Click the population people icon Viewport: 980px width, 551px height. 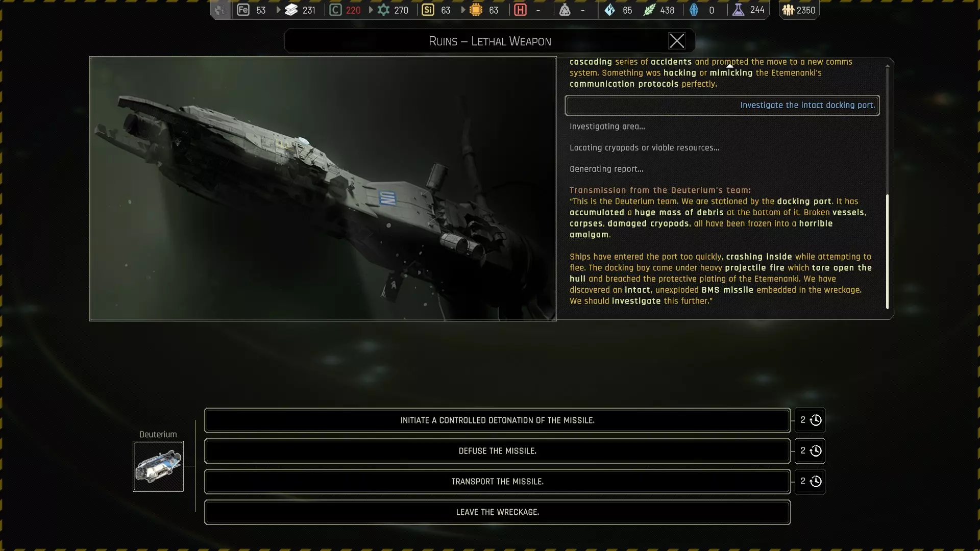click(788, 10)
